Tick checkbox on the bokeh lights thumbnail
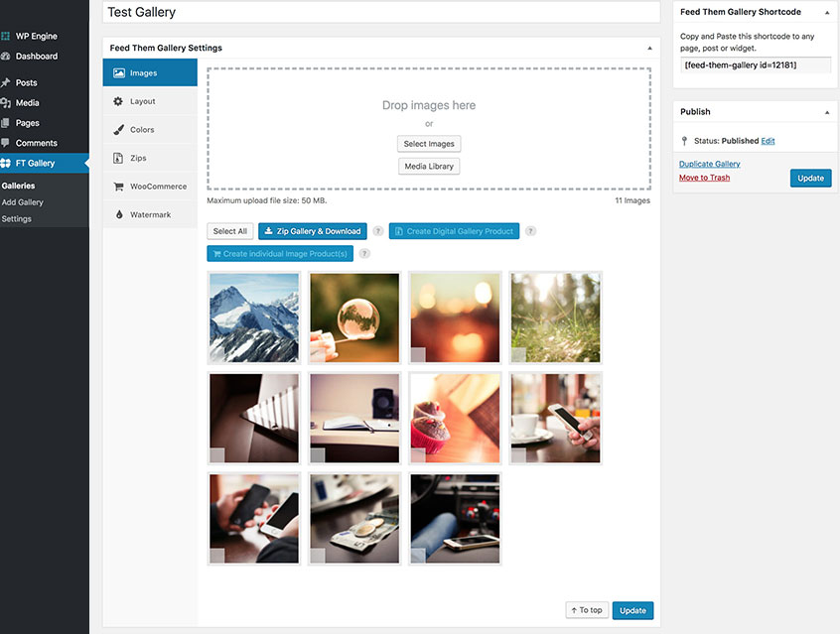The height and width of the screenshot is (634, 840). [x=418, y=354]
